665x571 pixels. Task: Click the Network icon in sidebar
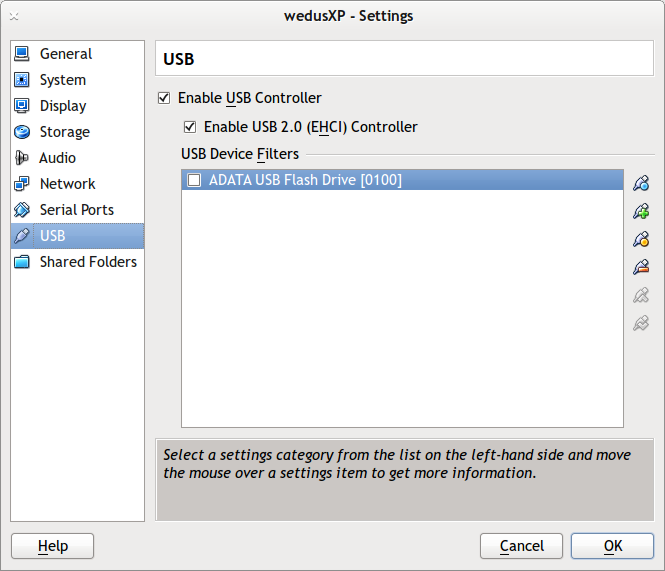22,184
